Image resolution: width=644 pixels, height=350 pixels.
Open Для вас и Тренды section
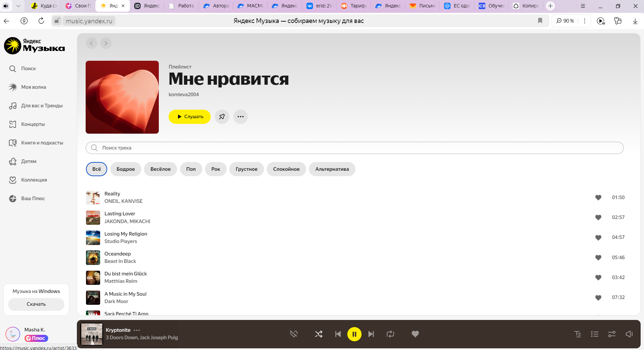(36, 106)
